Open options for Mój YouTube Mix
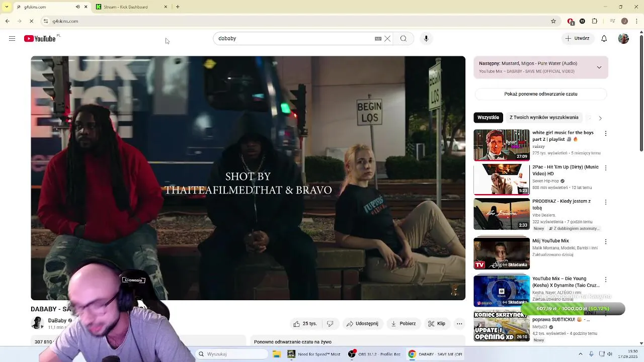644x362 pixels. pos(605,242)
